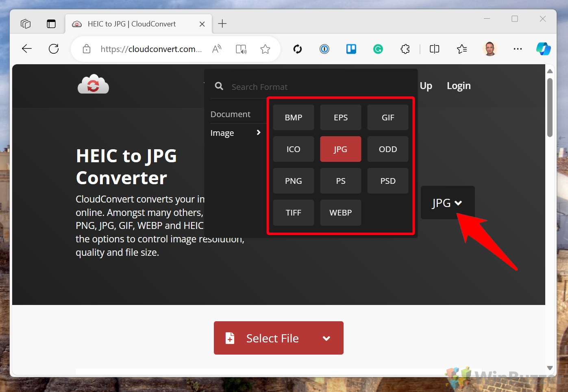Click the sync arrows extension icon

coord(298,49)
